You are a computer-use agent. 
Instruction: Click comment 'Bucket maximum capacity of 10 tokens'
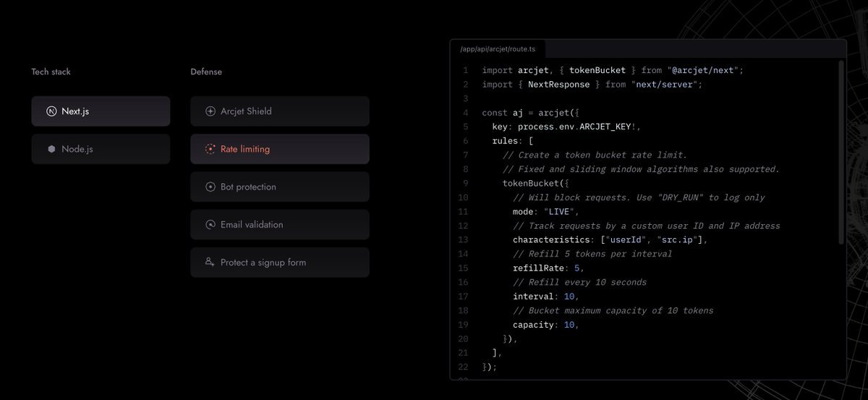[613, 310]
